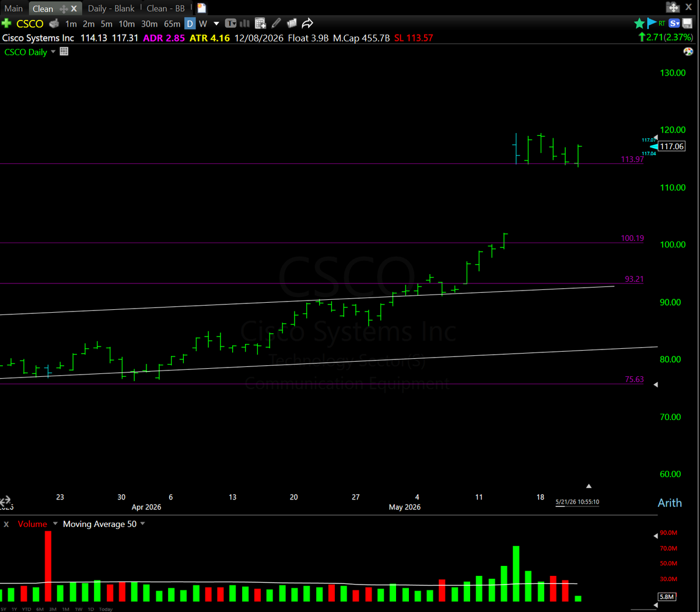Click the triangle marker beside 75.63
The image size is (700, 612).
click(x=656, y=384)
